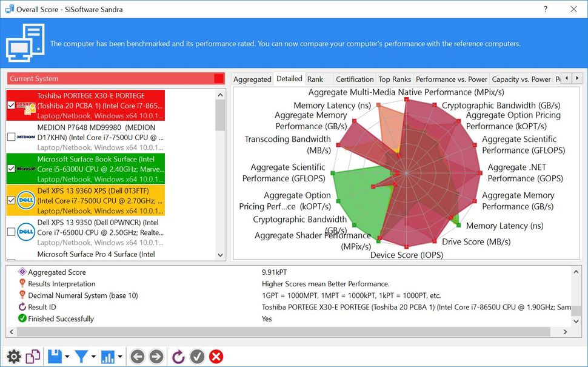The image size is (588, 367).
Task: Switch to the Top Ranks tab
Action: pyautogui.click(x=395, y=79)
